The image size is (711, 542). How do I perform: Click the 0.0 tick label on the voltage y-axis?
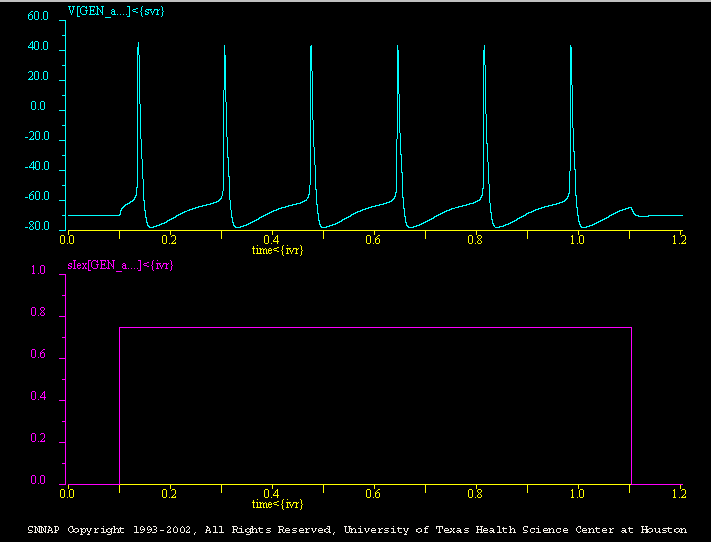pos(39,107)
